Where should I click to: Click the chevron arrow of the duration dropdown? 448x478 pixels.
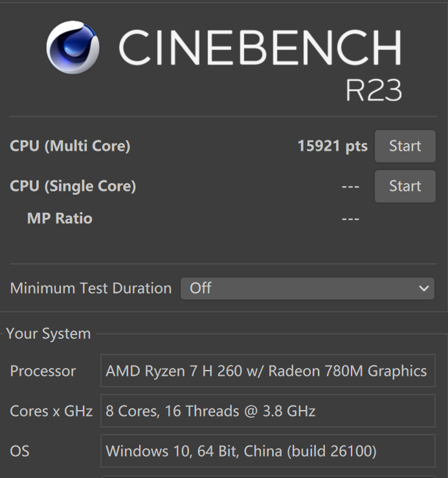click(x=424, y=288)
